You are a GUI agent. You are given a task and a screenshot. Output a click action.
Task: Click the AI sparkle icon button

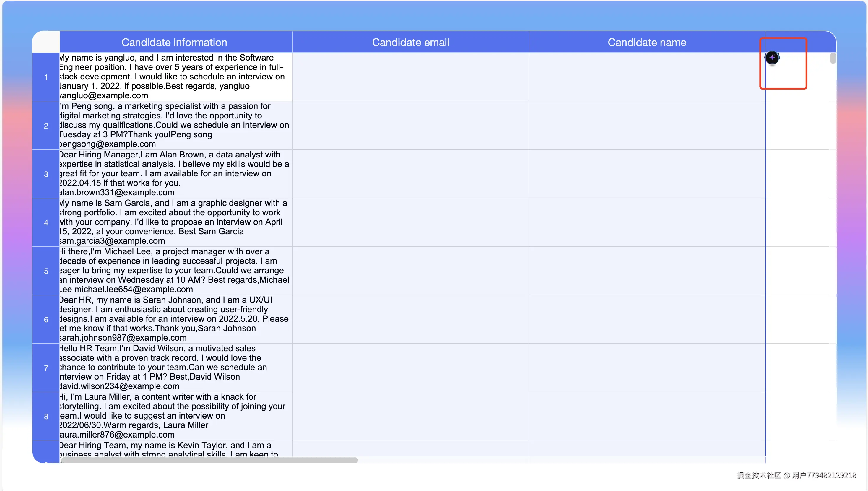[x=772, y=58]
